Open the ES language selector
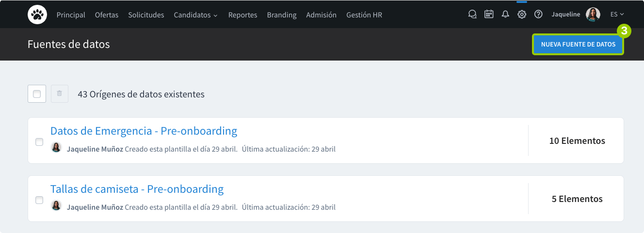This screenshot has width=644, height=233. point(617,15)
